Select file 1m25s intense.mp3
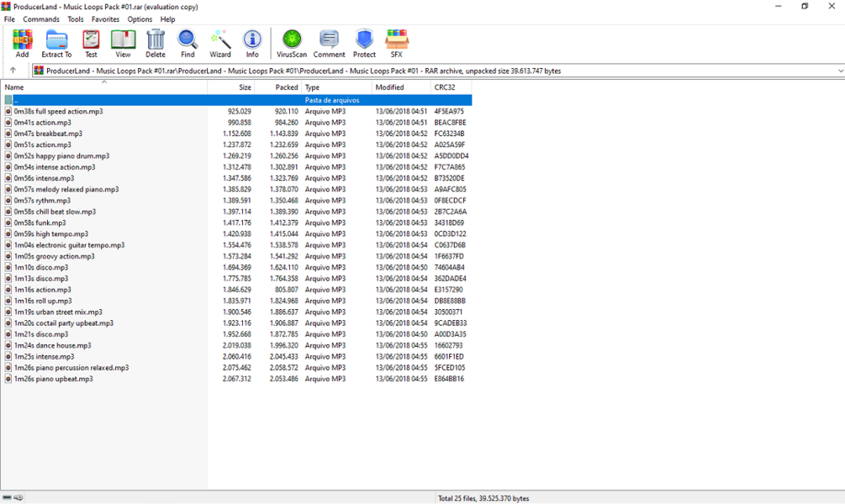This screenshot has height=504, width=845. coord(236,356)
